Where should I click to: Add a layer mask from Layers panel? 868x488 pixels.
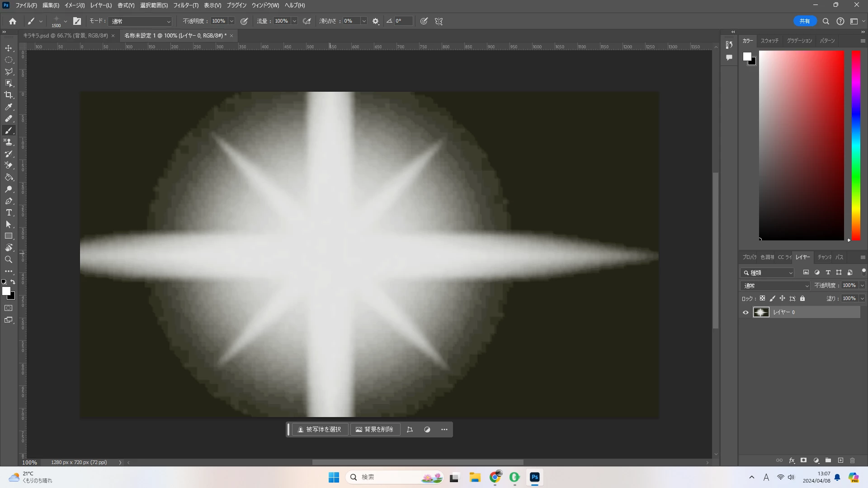[803, 460]
